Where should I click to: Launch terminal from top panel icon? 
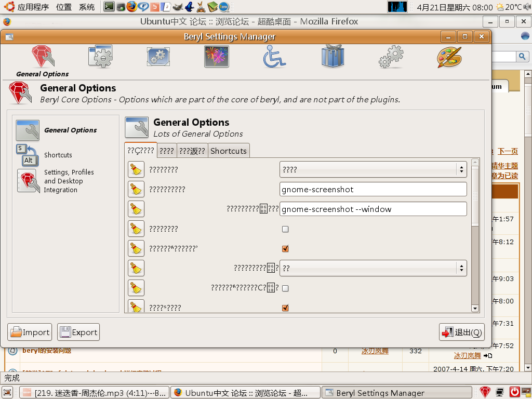109,6
